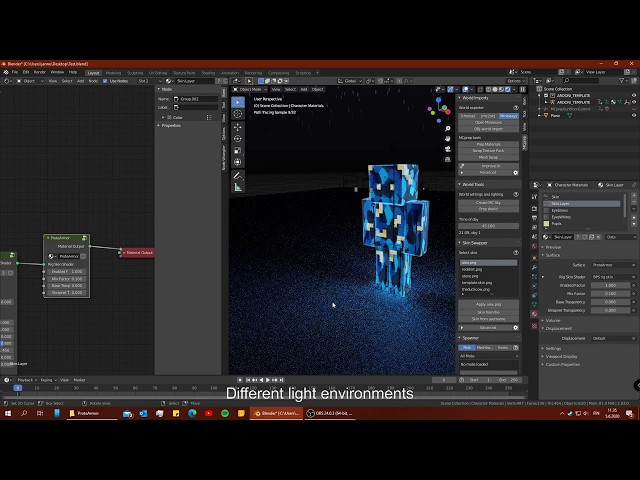Click the Blender logo menu icon
The height and width of the screenshot is (480, 640).
(x=6, y=72)
